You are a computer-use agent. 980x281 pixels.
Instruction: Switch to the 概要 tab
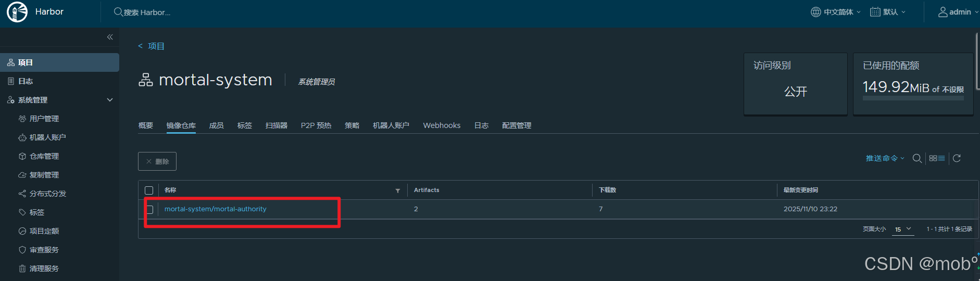coord(146,125)
